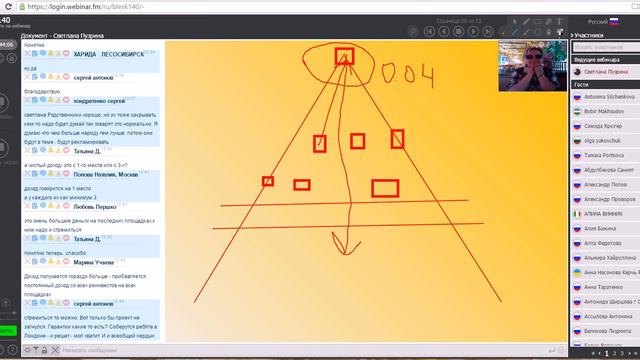Viewport: 640px width, 360px height.
Task: Go to next slide with play arrow
Action: click(x=473, y=31)
